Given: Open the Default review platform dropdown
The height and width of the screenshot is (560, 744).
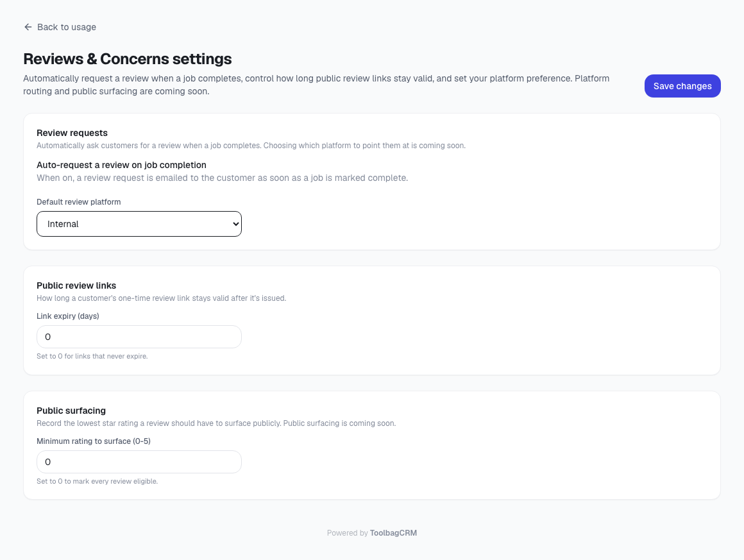Looking at the screenshot, I should coord(139,224).
